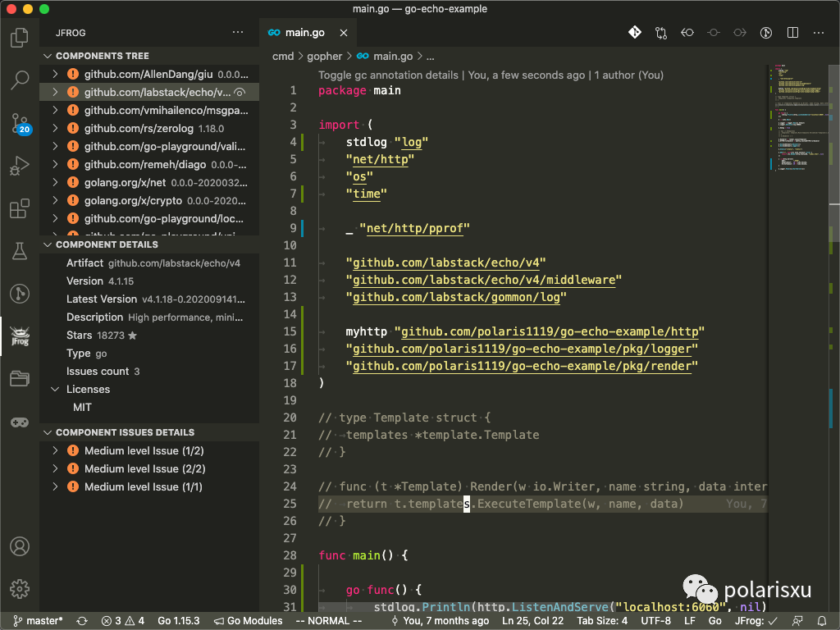Open the Explorer view in activity bar
Image resolution: width=840 pixels, height=630 pixels.
[x=20, y=37]
